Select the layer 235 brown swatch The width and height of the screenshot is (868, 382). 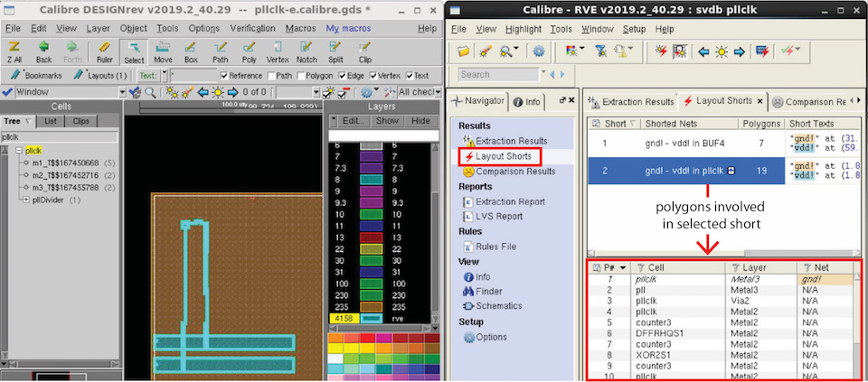pos(372,307)
